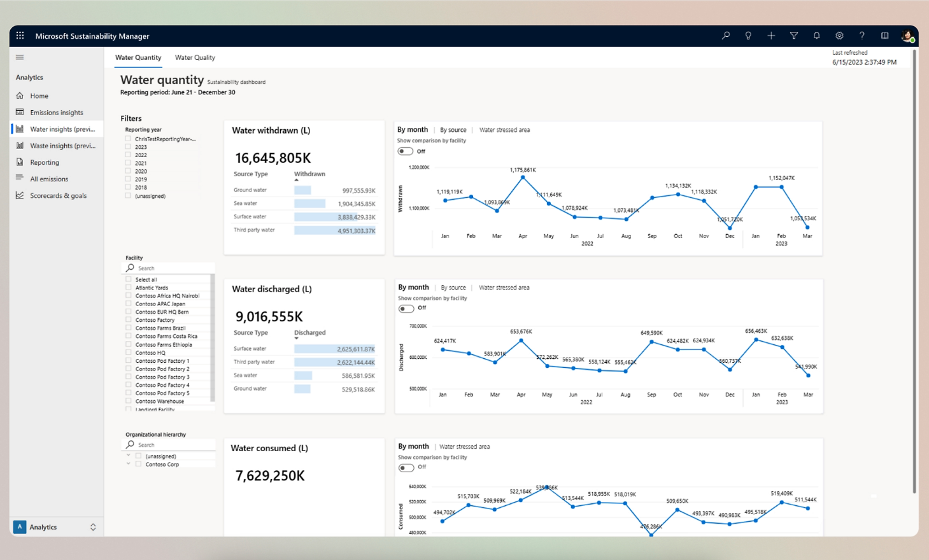Go to Home in sidebar

(39, 96)
